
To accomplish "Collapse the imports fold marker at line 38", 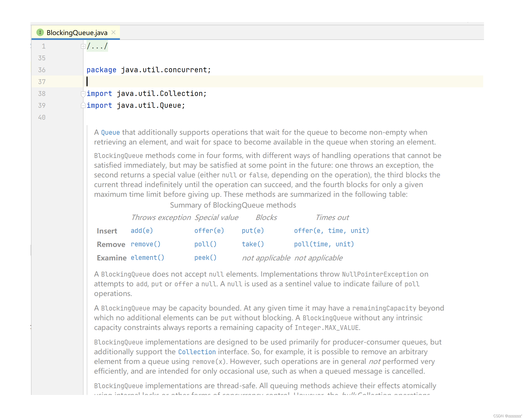I will tap(83, 94).
